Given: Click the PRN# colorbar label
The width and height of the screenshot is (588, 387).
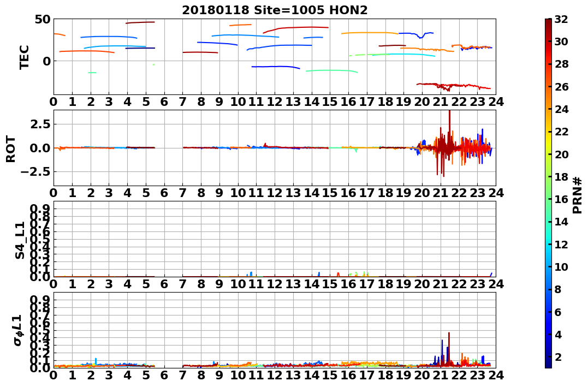Looking at the screenshot, I should [578, 195].
